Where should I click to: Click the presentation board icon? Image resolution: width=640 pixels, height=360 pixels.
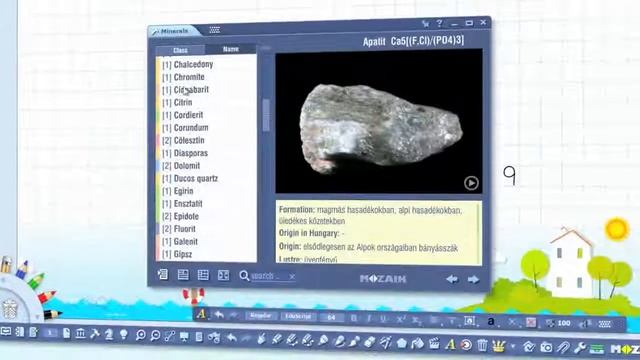coord(184,337)
